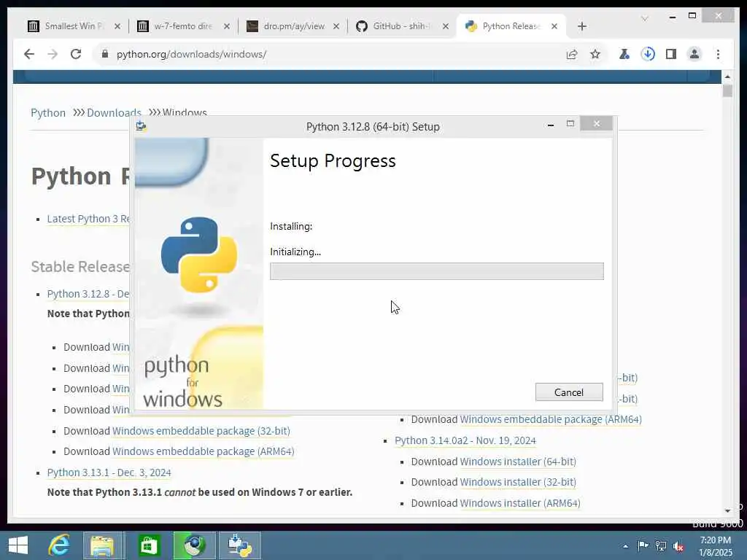Bookmark this page with star
The image size is (747, 560).
coord(595,54)
